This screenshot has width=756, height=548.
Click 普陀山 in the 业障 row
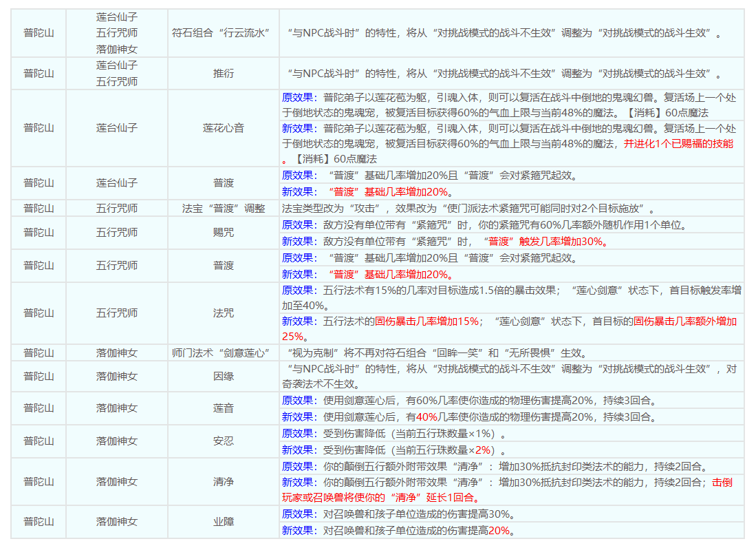click(39, 521)
